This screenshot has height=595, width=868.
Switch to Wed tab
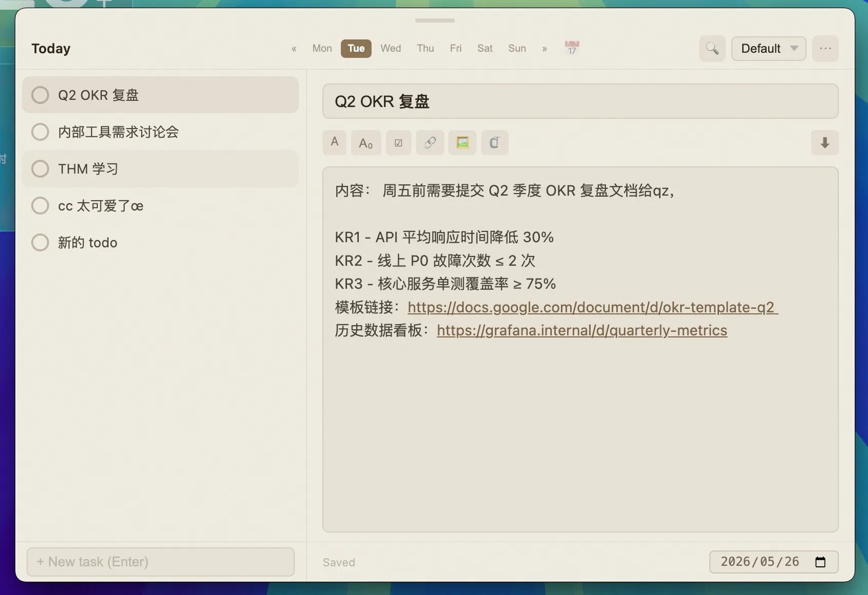(x=390, y=48)
